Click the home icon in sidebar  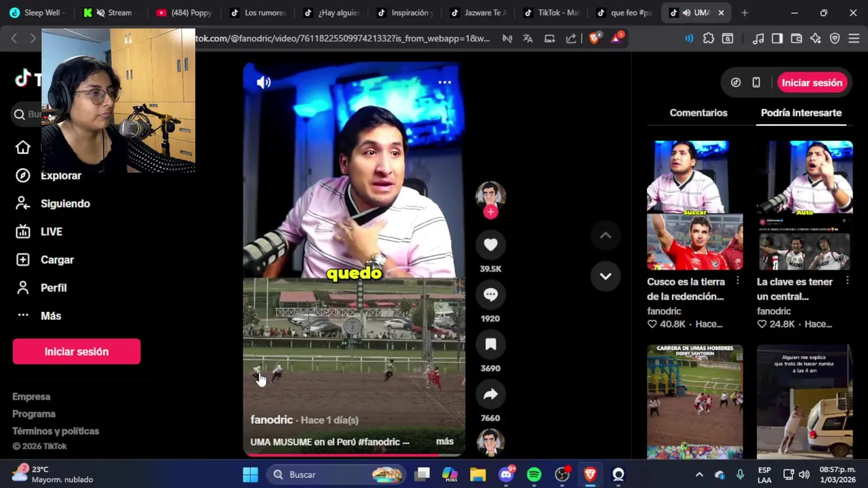tap(23, 148)
